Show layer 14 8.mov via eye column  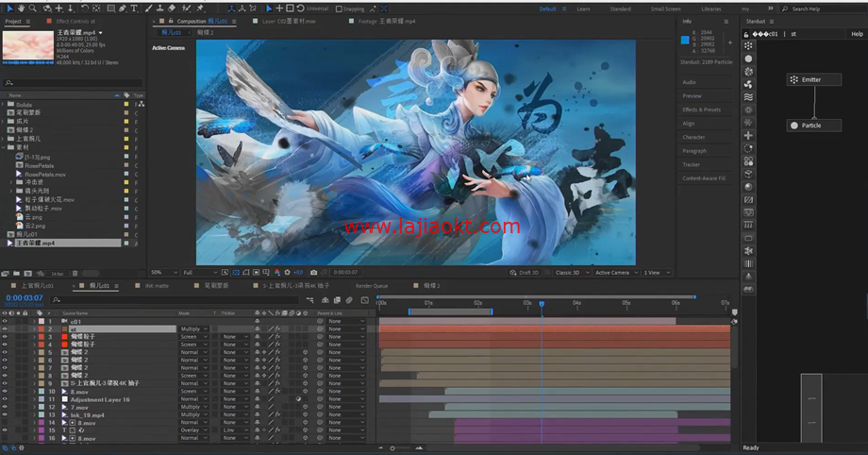(5, 422)
